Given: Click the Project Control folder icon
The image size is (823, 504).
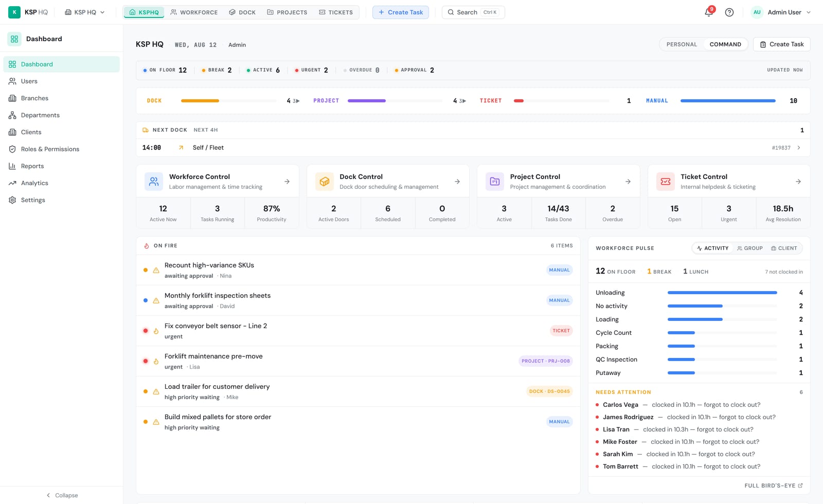Looking at the screenshot, I should click(x=495, y=182).
